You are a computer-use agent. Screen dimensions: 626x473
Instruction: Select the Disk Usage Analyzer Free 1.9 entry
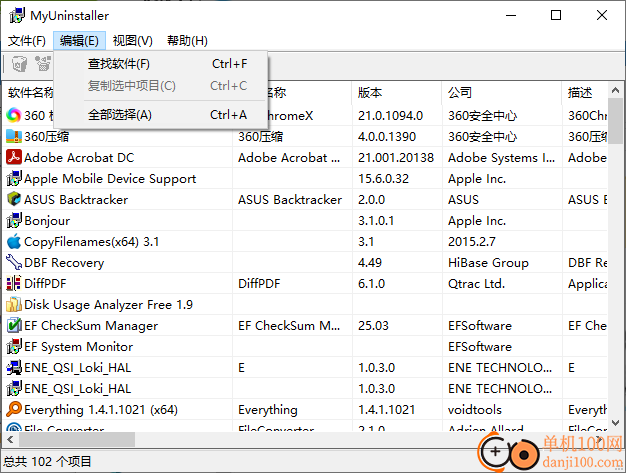(x=108, y=305)
